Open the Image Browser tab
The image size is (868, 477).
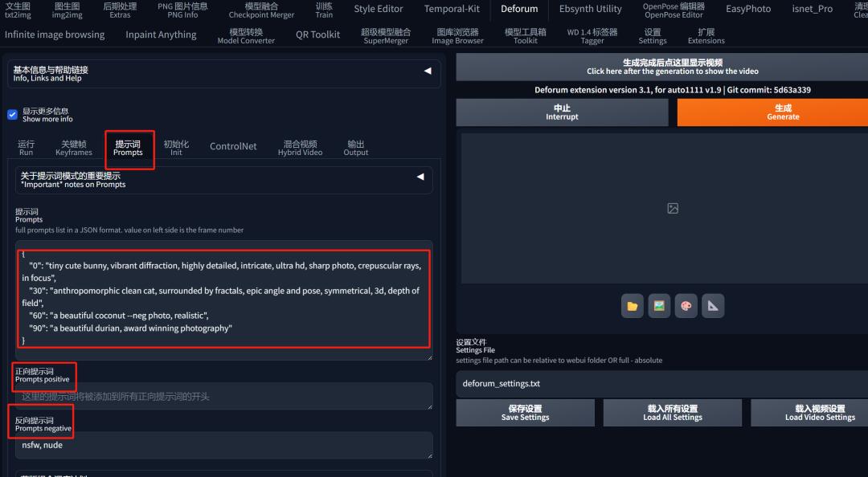(457, 36)
